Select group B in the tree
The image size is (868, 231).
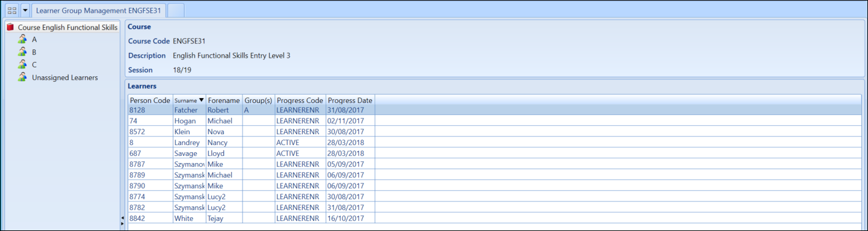click(x=34, y=52)
